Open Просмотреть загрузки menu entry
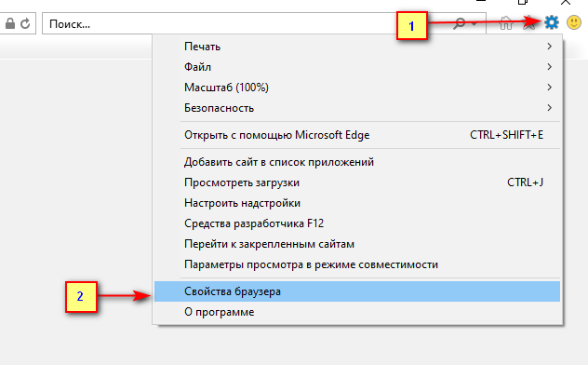588x365 pixels. point(356,182)
